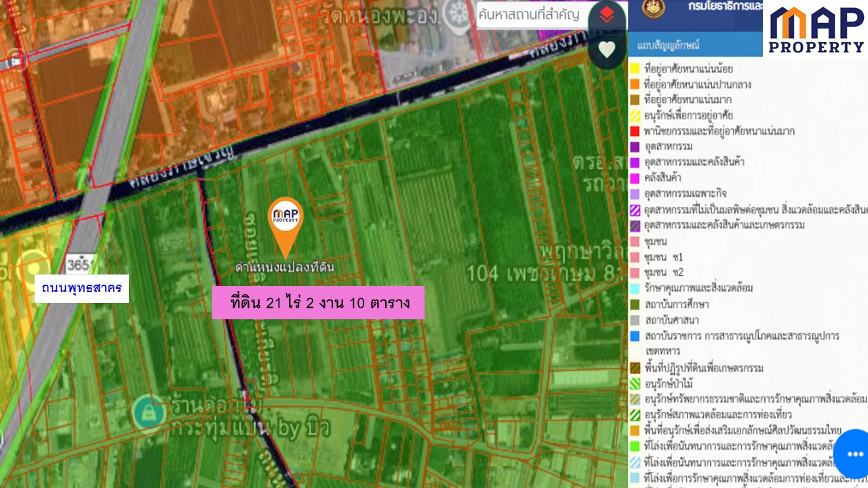This screenshot has width=868, height=488.
Task: Click the ถนนพุทธสาคร road label
Action: coord(81,289)
